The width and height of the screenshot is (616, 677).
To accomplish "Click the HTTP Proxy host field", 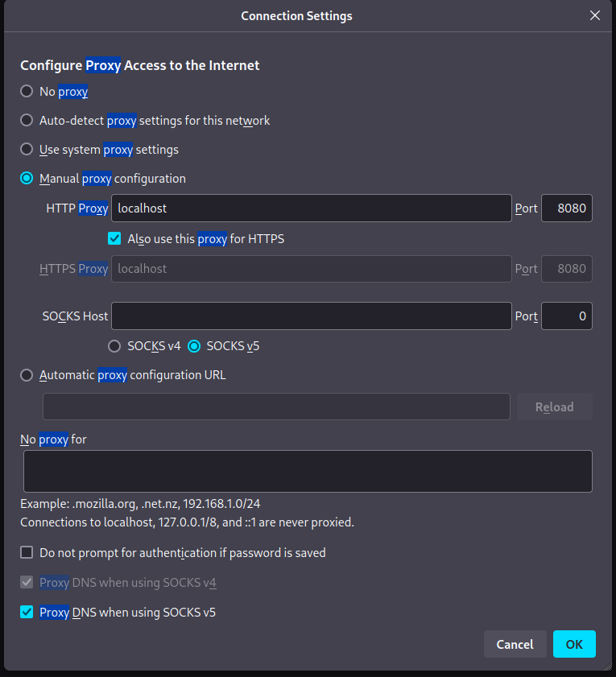I will (x=311, y=208).
